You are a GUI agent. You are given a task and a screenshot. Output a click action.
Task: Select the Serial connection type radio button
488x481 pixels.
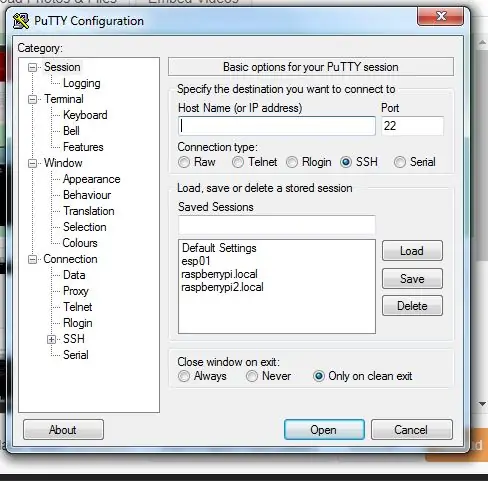(x=400, y=162)
